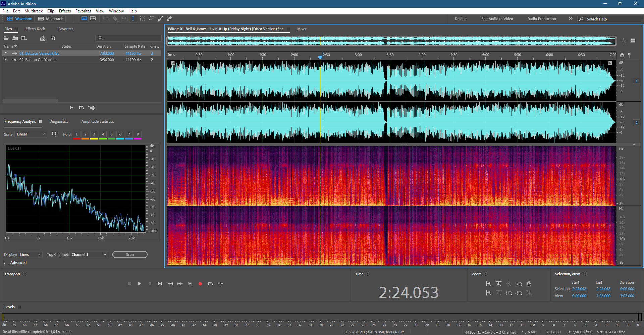Toggle the spectral frequency display
This screenshot has width=644, height=335.
(84, 18)
